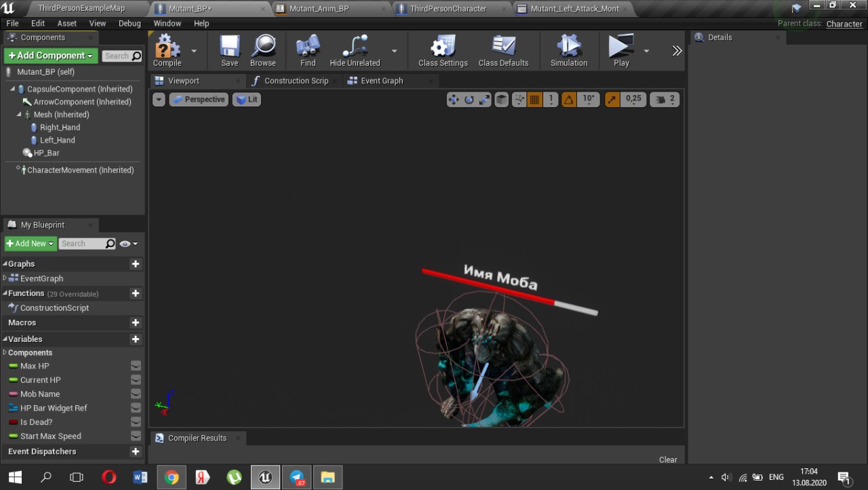Change scale snap value 0,25
Screen dimensions: 868x490
click(633, 100)
